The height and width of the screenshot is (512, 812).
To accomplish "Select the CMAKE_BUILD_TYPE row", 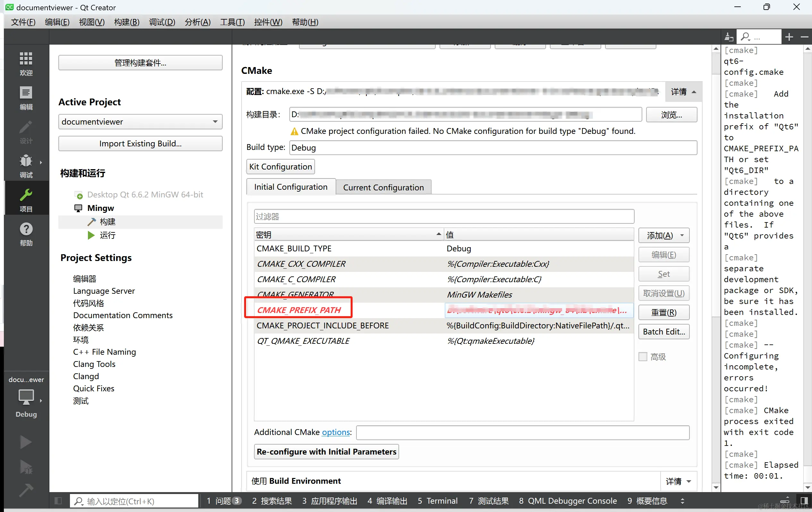I will [444, 249].
